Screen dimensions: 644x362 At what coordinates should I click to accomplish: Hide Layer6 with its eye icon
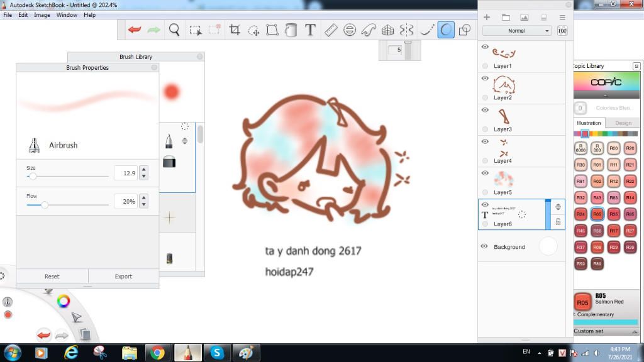485,204
